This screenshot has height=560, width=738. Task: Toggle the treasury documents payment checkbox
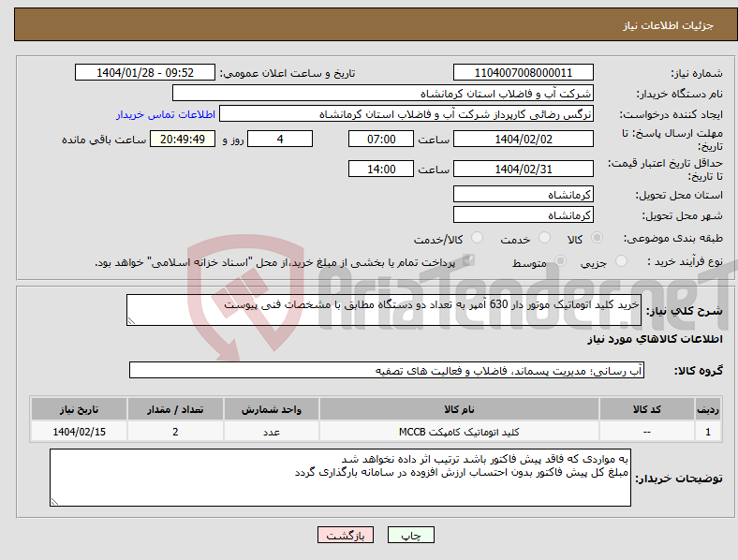(x=468, y=260)
